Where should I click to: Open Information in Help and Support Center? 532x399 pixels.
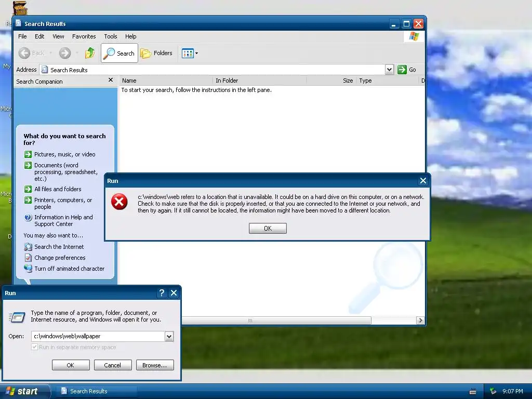(63, 220)
